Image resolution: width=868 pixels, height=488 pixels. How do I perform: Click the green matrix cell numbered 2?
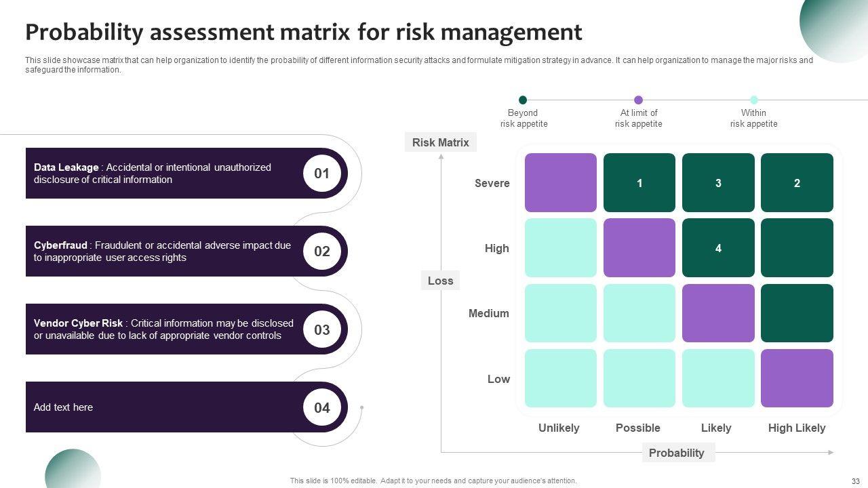point(797,183)
